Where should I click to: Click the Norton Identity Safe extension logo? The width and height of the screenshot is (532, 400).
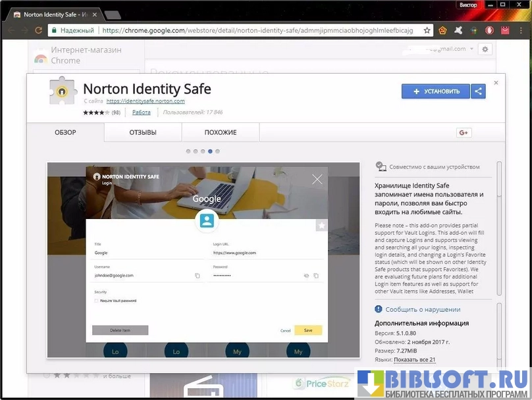[63, 91]
